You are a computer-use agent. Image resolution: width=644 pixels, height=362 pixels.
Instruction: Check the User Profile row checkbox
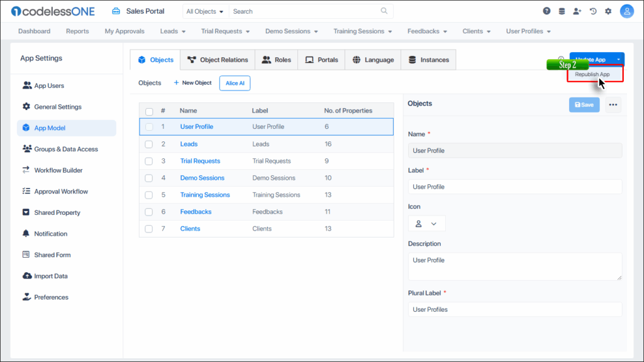[149, 127]
